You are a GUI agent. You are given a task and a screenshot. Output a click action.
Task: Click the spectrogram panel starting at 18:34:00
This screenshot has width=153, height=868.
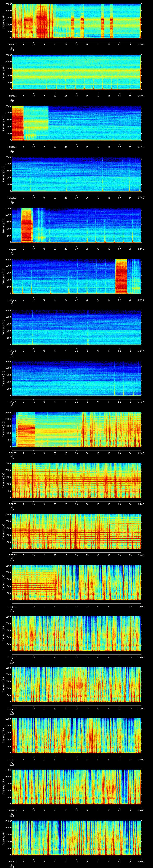76,582
